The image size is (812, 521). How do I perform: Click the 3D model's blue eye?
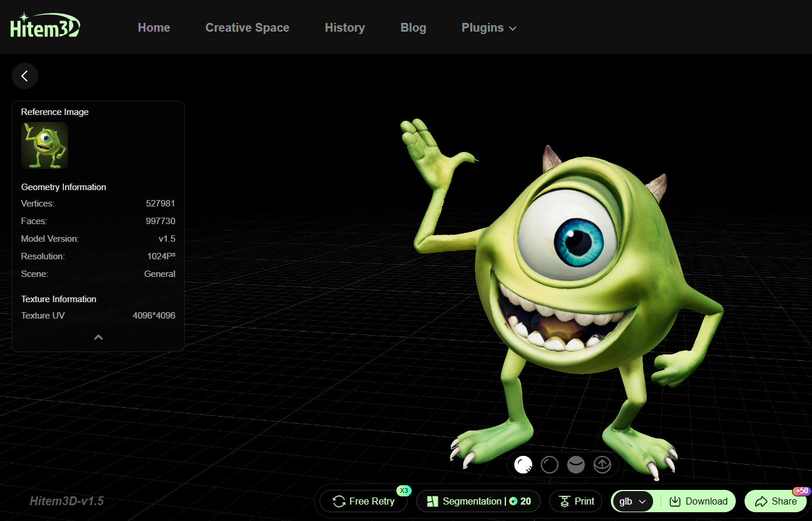pyautogui.click(x=579, y=242)
